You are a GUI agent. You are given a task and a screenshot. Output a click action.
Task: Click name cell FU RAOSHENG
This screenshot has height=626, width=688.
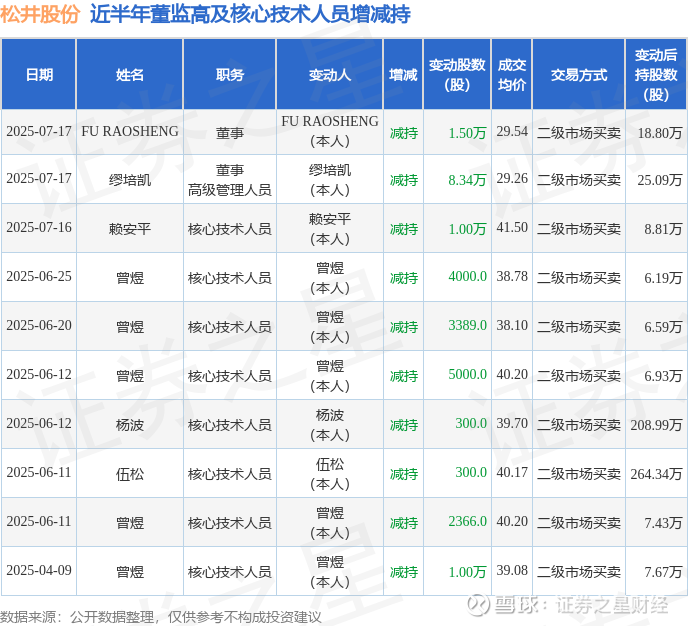coord(130,131)
